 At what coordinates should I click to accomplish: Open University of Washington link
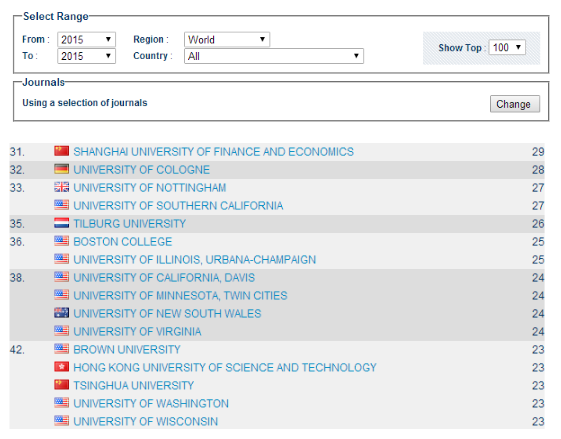click(x=151, y=403)
